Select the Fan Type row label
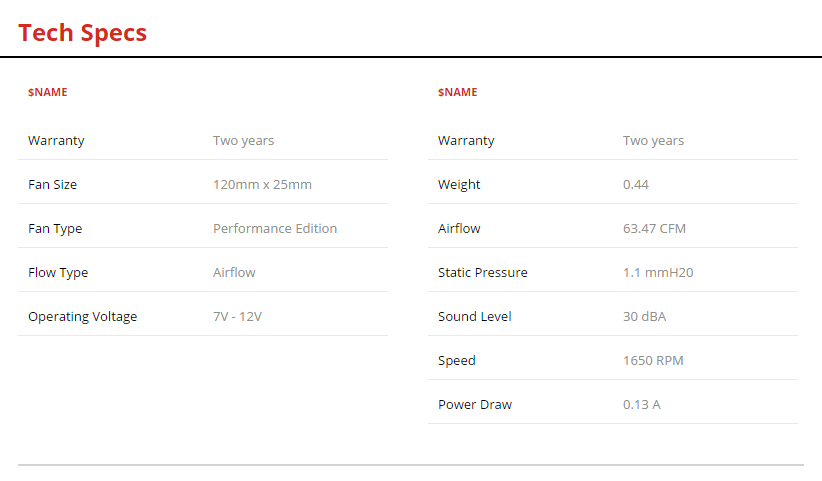 (x=55, y=229)
